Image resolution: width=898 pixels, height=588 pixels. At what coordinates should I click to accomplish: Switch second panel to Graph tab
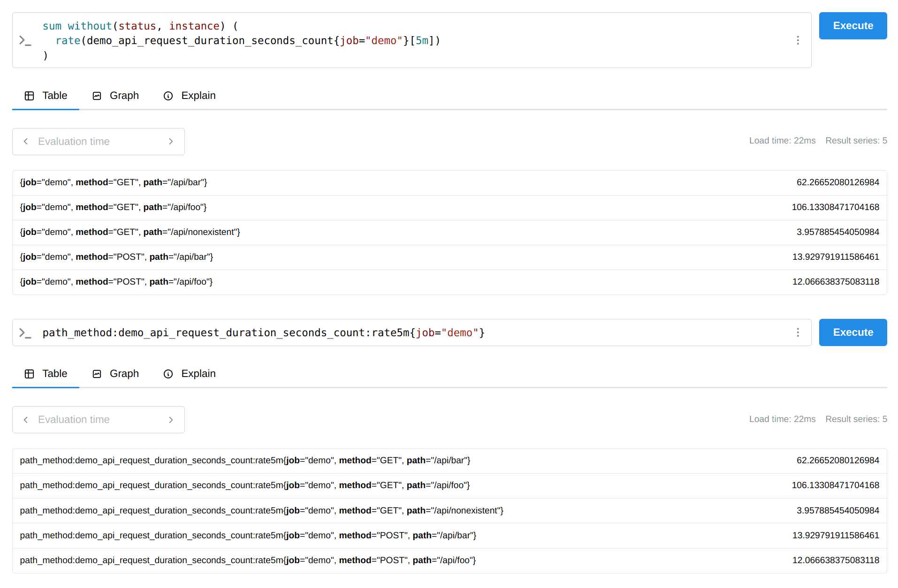coord(116,374)
